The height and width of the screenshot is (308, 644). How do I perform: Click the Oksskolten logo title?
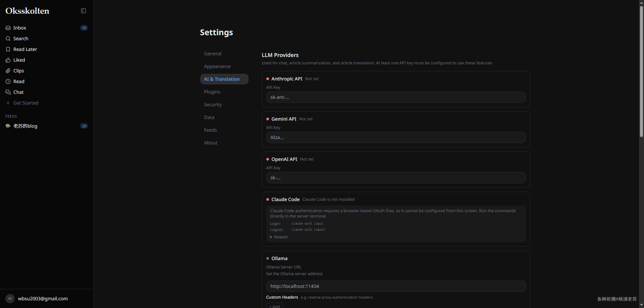point(28,11)
